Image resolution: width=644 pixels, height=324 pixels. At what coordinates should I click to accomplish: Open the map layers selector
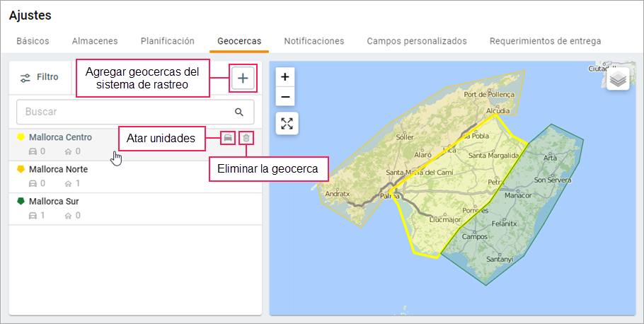coord(618,79)
